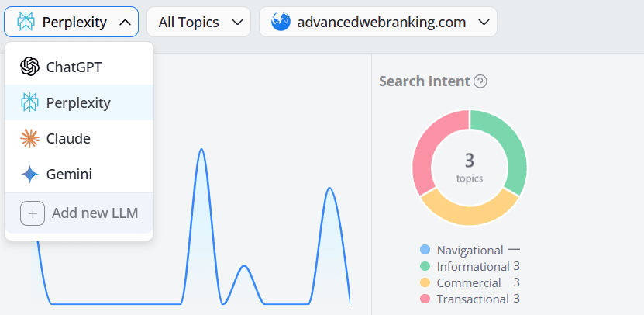Viewport: 644px width, 315px height.
Task: Click the Search Intent heading
Action: pyautogui.click(x=424, y=81)
